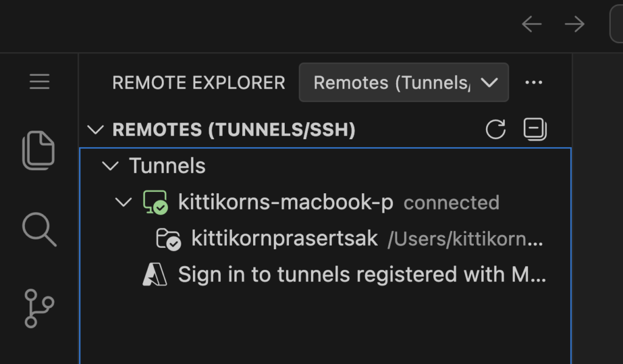Image resolution: width=623 pixels, height=364 pixels.
Task: Open the Source Control view
Action: pyautogui.click(x=39, y=308)
